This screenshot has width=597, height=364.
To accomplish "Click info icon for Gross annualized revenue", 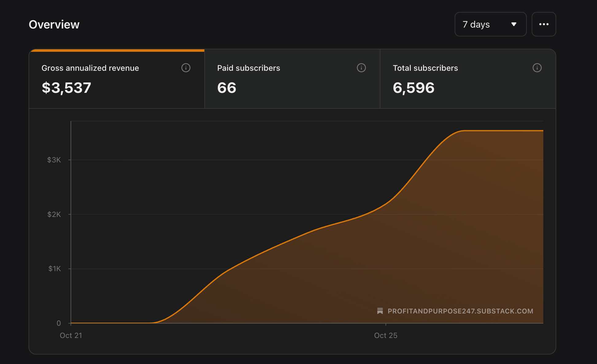I will [x=186, y=68].
